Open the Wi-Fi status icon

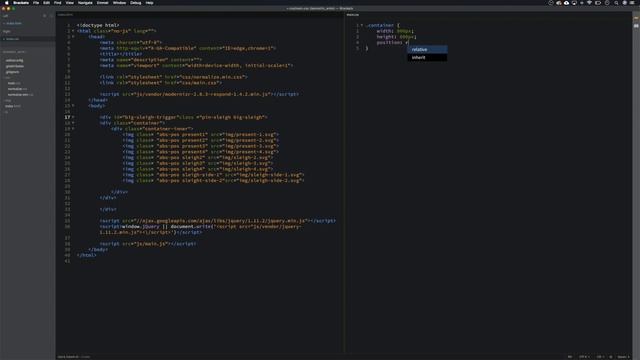click(x=589, y=3)
